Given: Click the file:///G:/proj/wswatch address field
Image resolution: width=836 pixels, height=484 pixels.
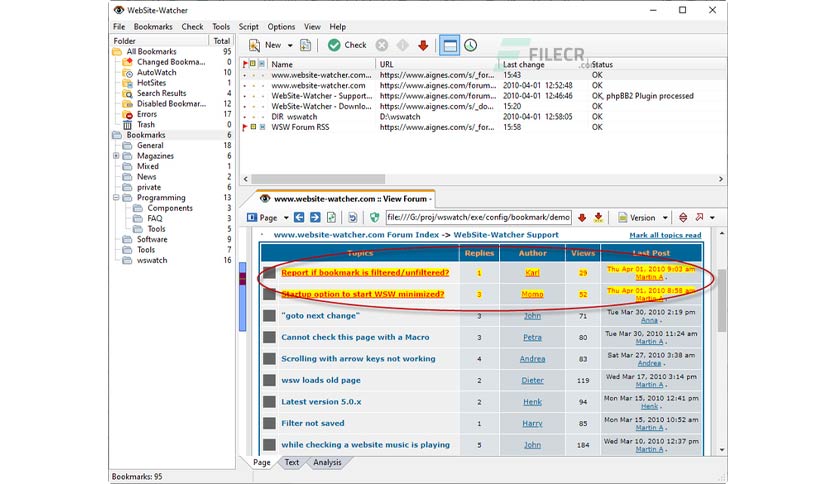Looking at the screenshot, I should (478, 217).
